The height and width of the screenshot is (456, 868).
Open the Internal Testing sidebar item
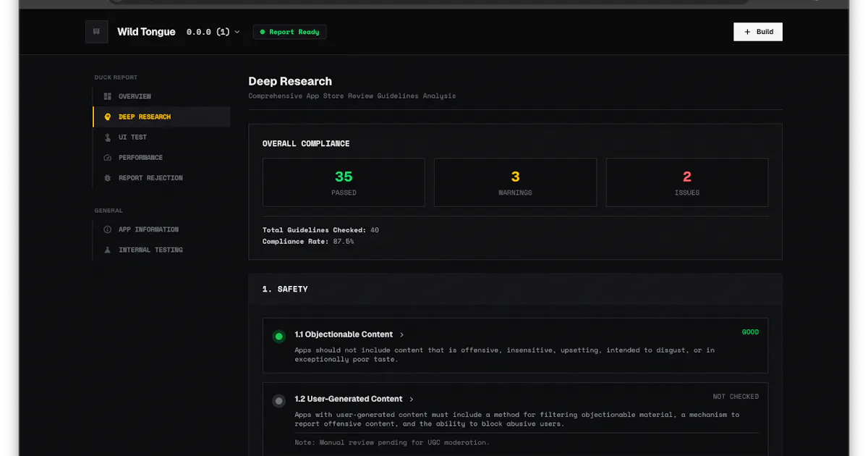click(161, 250)
